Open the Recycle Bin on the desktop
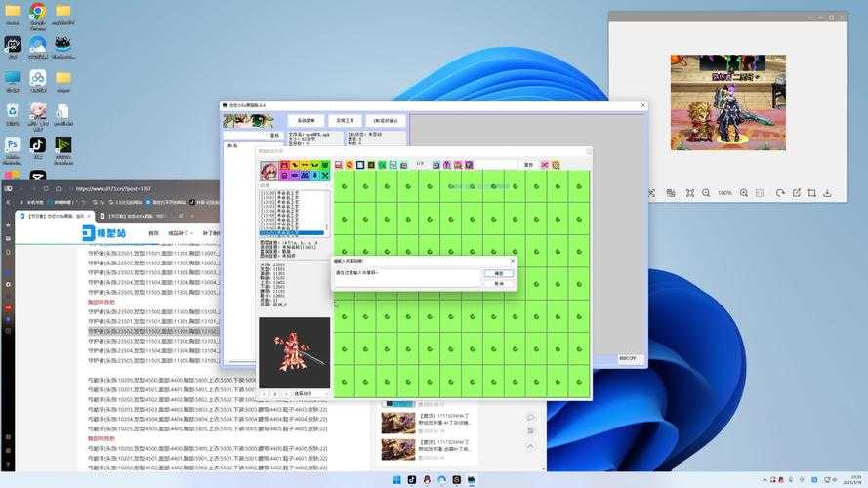868x488 pixels. [12, 114]
